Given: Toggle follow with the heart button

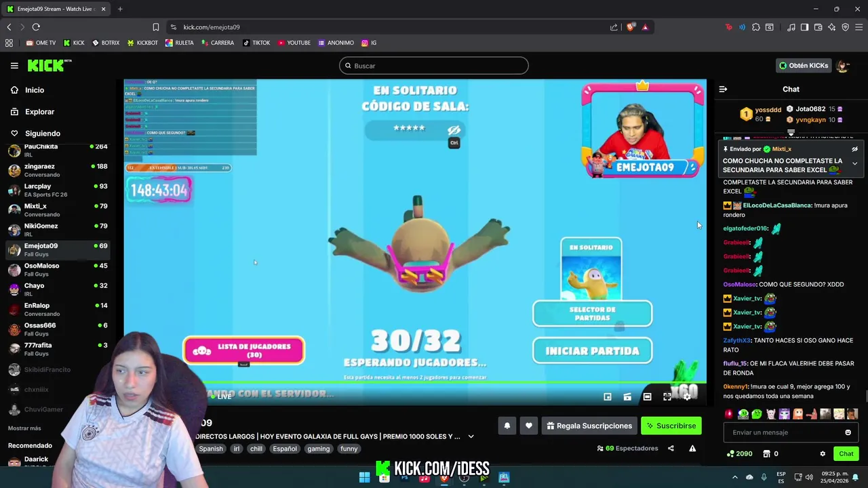Looking at the screenshot, I should 529,426.
